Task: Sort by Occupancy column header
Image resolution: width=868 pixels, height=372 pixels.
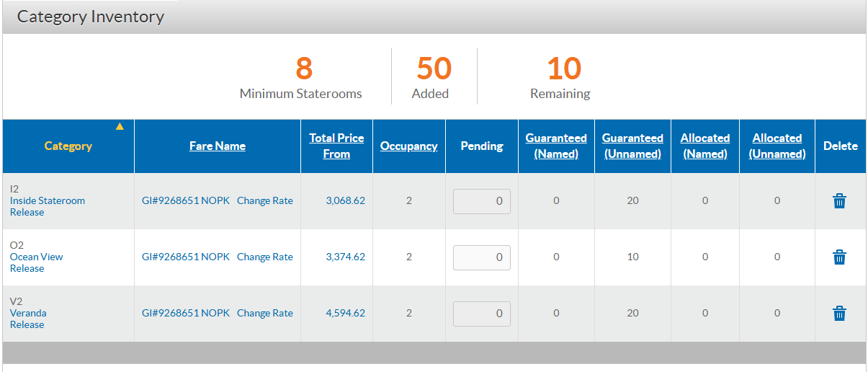Action: pos(409,146)
